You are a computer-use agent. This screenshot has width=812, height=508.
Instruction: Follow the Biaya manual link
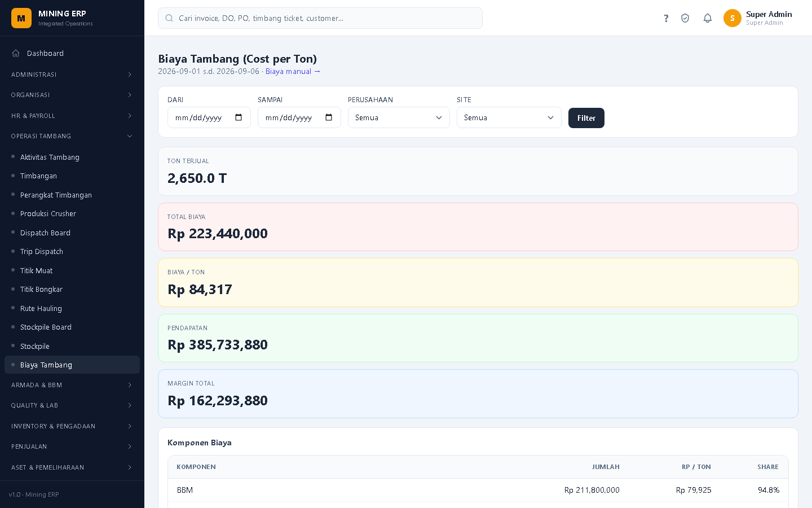pyautogui.click(x=293, y=71)
